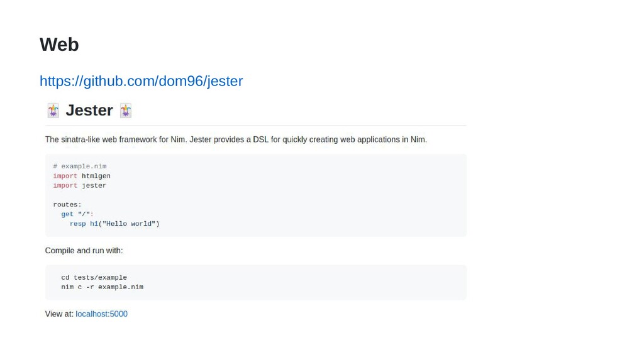Viewport: 644px width, 362px height.
Task: Click the 'nim c -r example.nim' command
Action: 103,287
